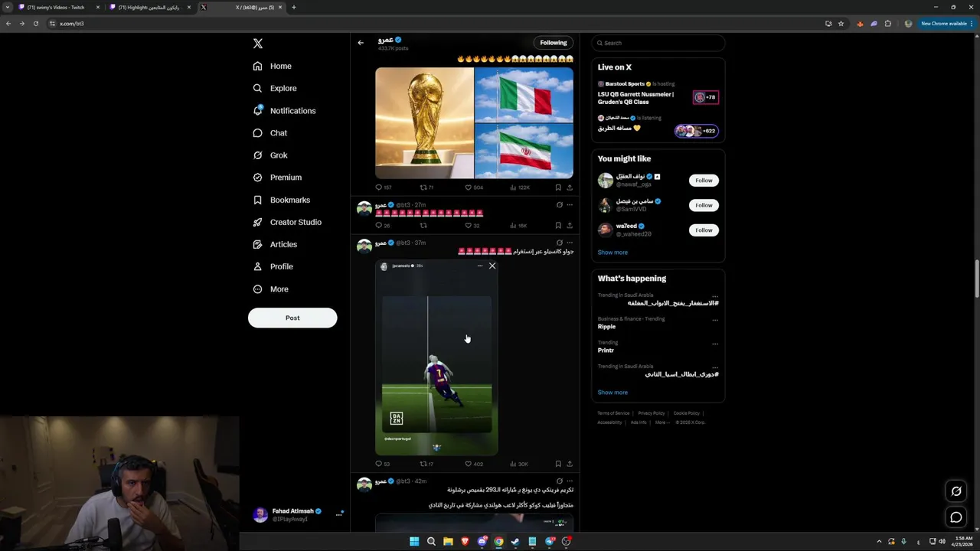Open more options on the 37m post
Viewport: 980px width, 551px height.
pos(570,243)
